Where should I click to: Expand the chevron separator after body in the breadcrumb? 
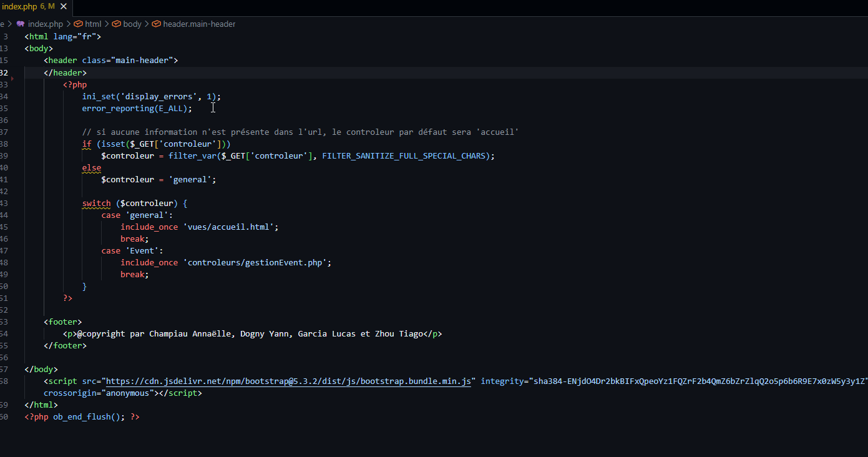pos(146,24)
